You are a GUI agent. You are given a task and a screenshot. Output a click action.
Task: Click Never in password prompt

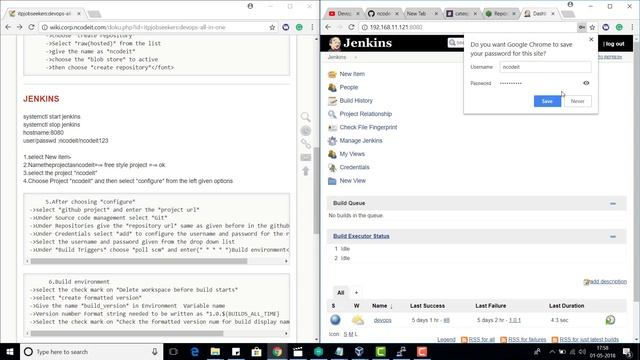[x=577, y=101]
